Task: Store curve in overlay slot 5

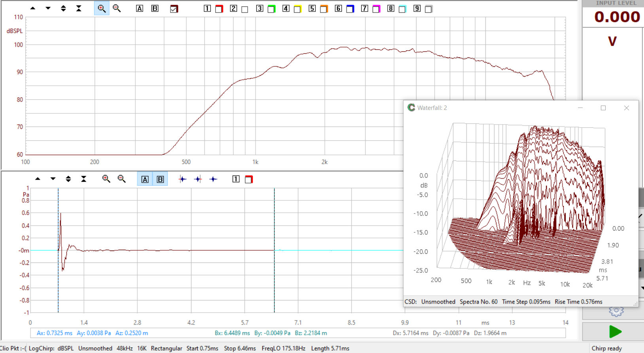Action: point(312,8)
